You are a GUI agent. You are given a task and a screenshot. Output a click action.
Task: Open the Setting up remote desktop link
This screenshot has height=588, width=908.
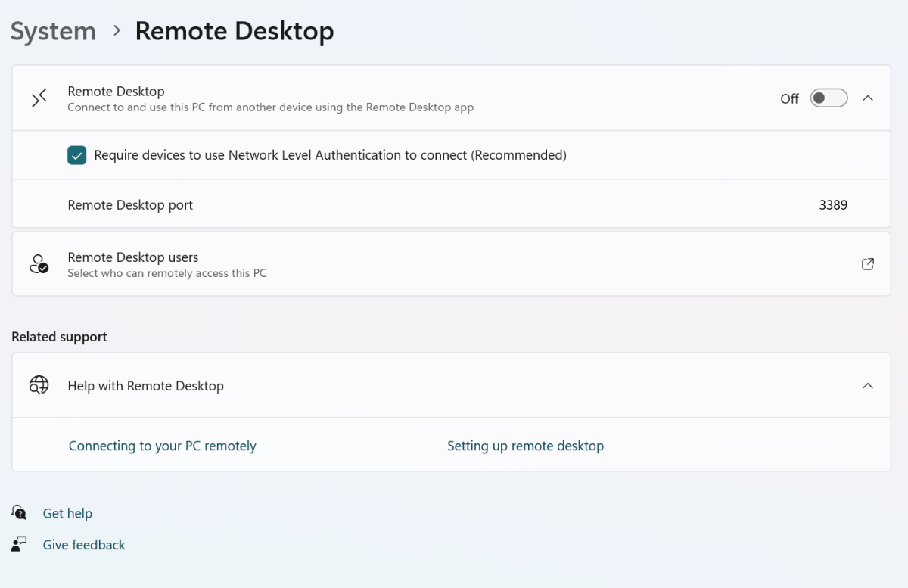[525, 446]
